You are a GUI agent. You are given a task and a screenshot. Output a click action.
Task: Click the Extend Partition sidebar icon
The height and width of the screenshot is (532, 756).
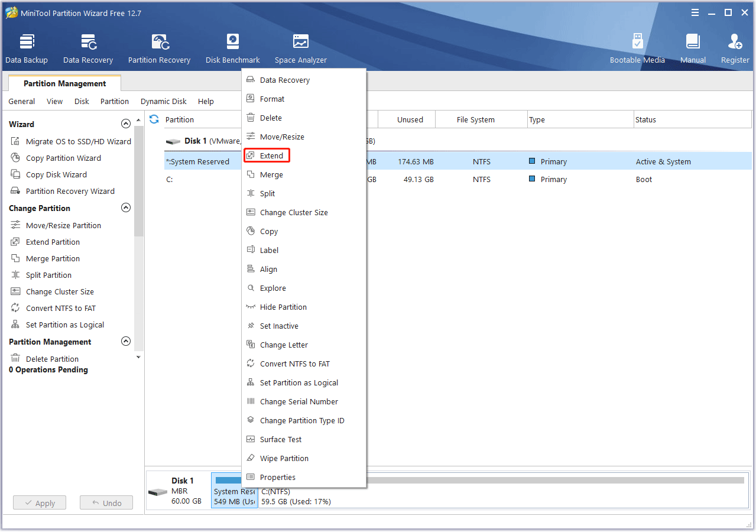point(15,242)
